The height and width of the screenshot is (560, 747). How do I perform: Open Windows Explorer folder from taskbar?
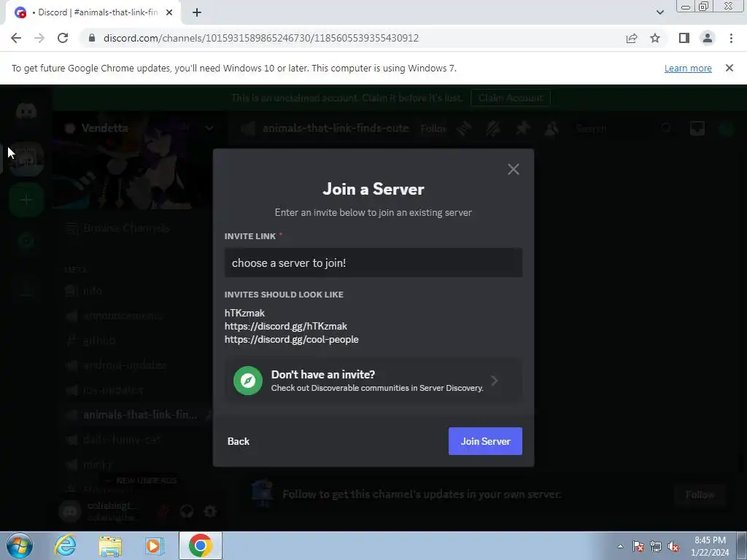click(x=110, y=546)
